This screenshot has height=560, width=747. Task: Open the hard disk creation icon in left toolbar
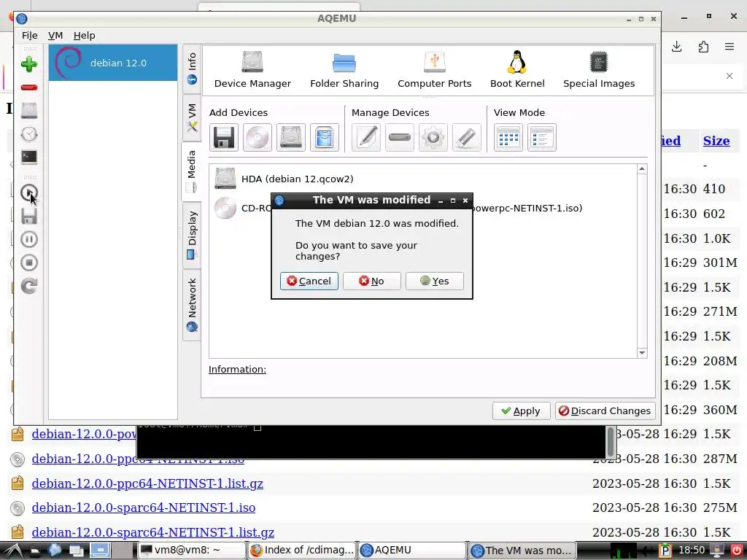(x=29, y=111)
